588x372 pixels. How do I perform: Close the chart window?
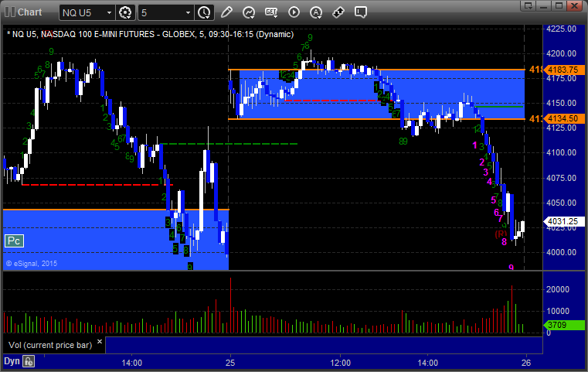point(575,5)
